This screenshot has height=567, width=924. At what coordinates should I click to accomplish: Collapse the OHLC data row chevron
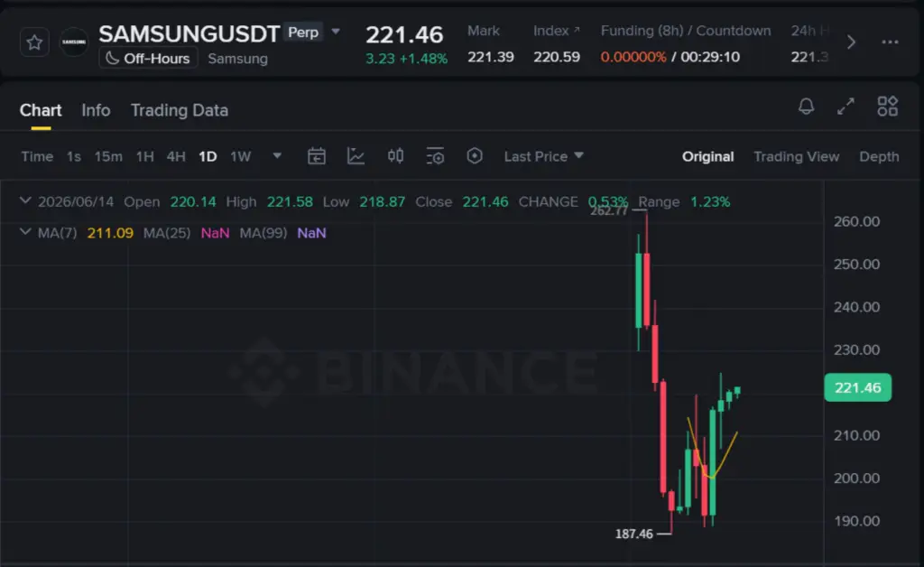(x=25, y=201)
